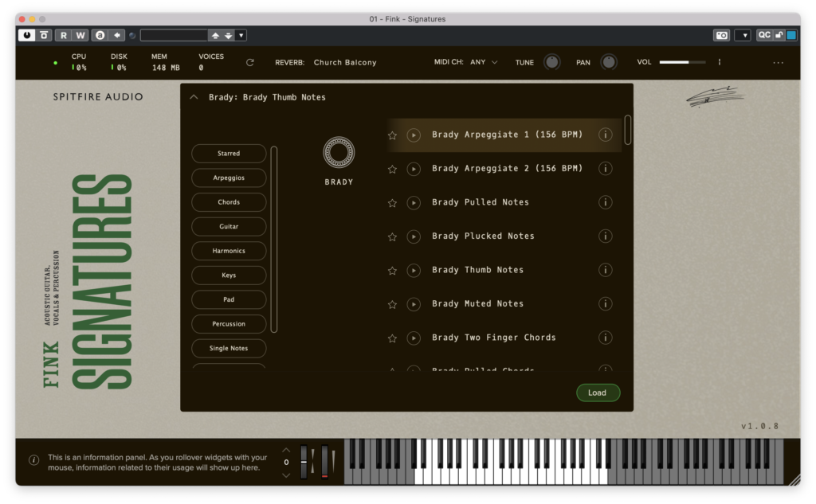
Task: Click the blue square indicator in the toolbar
Action: tap(791, 35)
